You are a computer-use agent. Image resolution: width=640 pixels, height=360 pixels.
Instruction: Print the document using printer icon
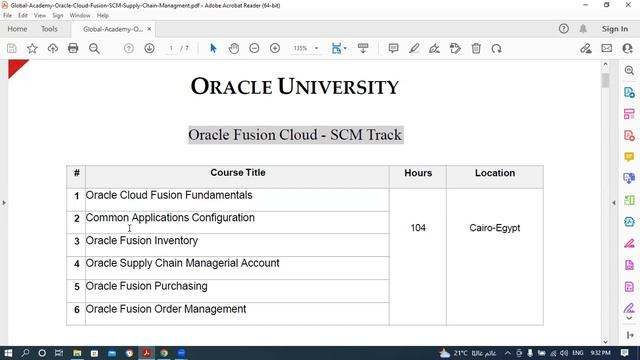tap(73, 48)
